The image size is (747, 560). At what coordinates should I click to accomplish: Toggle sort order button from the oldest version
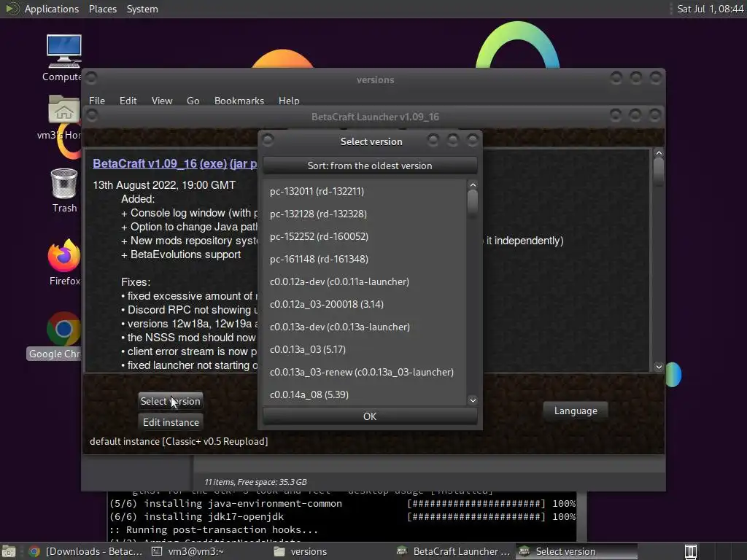click(x=370, y=166)
